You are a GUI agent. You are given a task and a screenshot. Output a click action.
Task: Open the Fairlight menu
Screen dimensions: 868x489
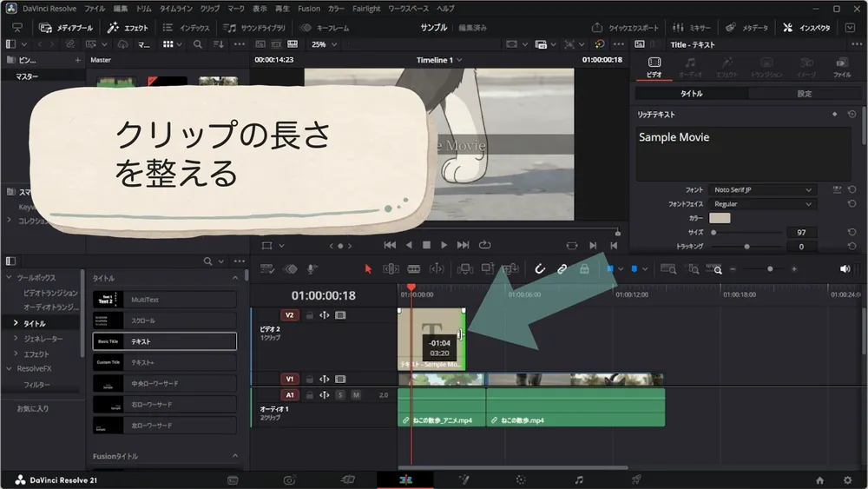pyautogui.click(x=366, y=9)
